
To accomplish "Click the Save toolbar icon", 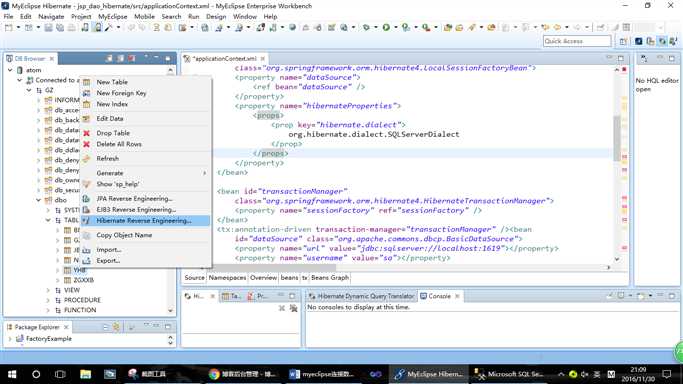I will (48, 27).
